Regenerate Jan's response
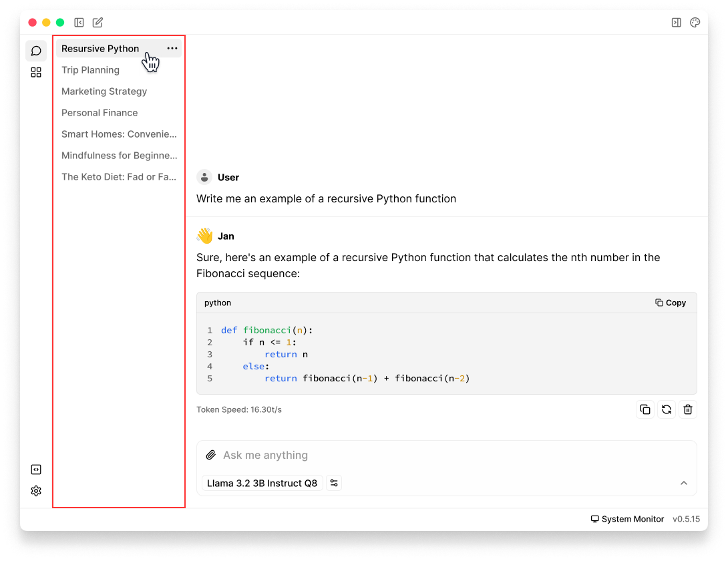This screenshot has width=728, height=561. click(x=667, y=409)
